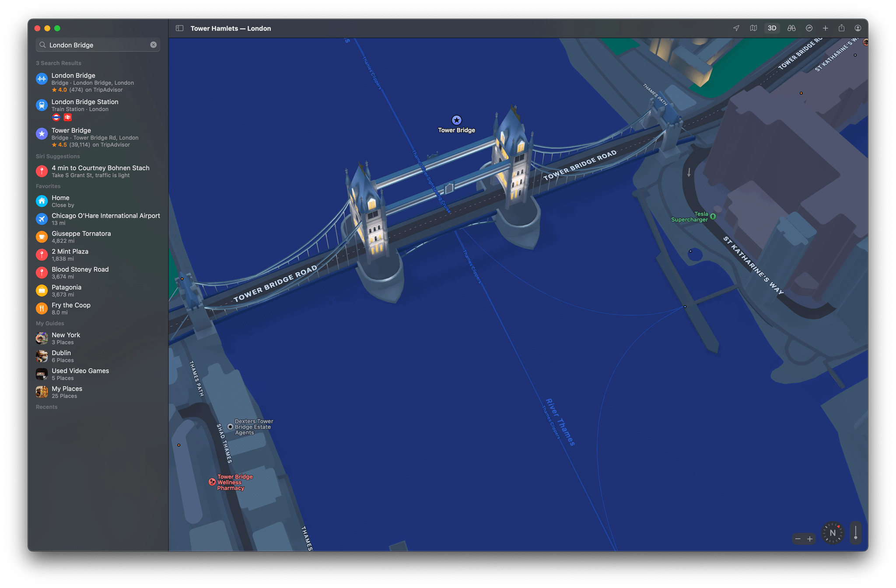Click the add location pin icon

(826, 28)
